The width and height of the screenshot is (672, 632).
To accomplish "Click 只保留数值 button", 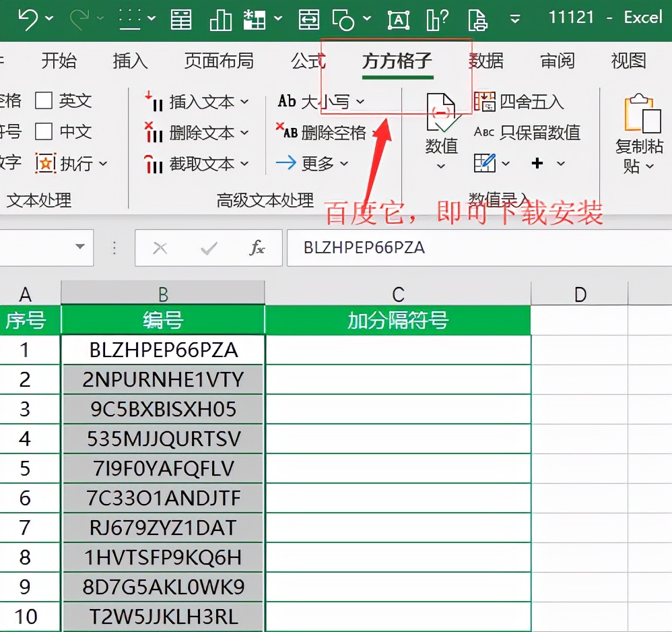I will point(527,132).
